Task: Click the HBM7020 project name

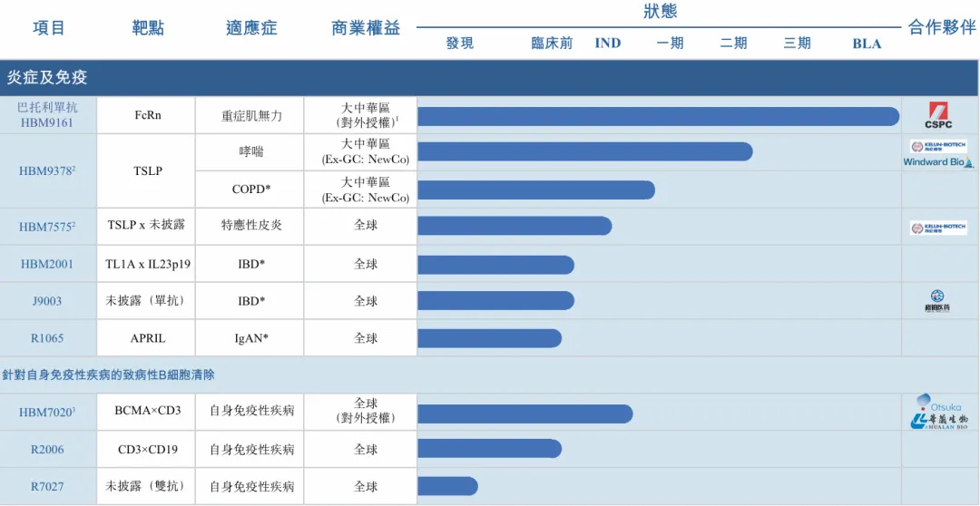Action: click(48, 412)
